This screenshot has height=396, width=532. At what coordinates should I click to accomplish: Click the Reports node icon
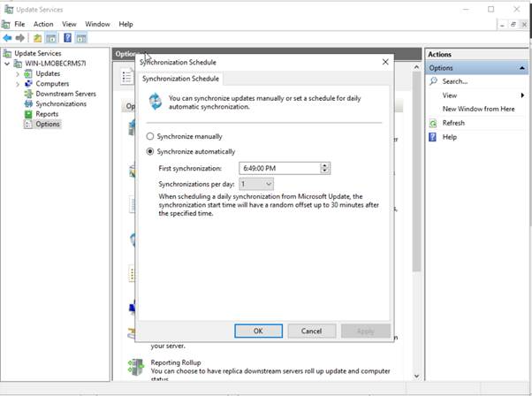tap(28, 114)
